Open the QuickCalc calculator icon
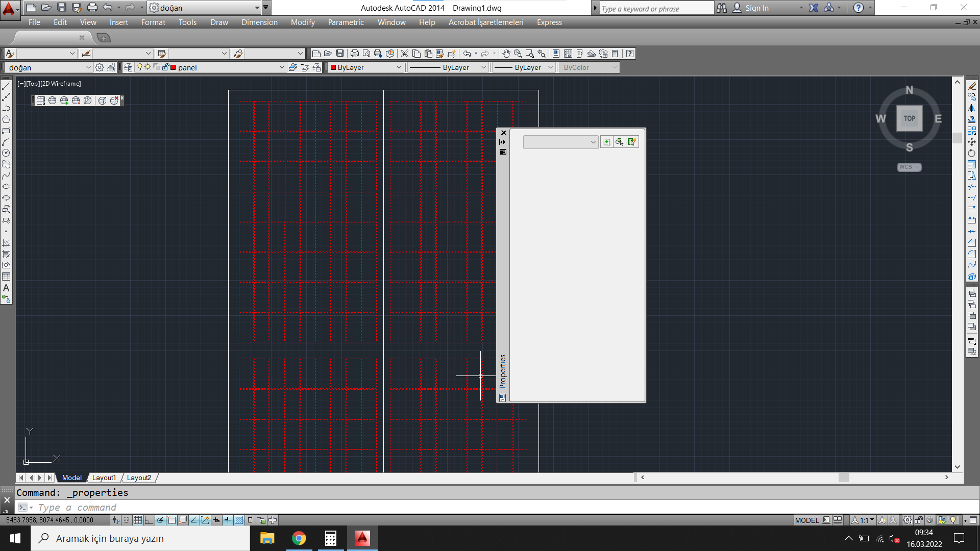Screen dimensions: 980x551 pyautogui.click(x=615, y=54)
